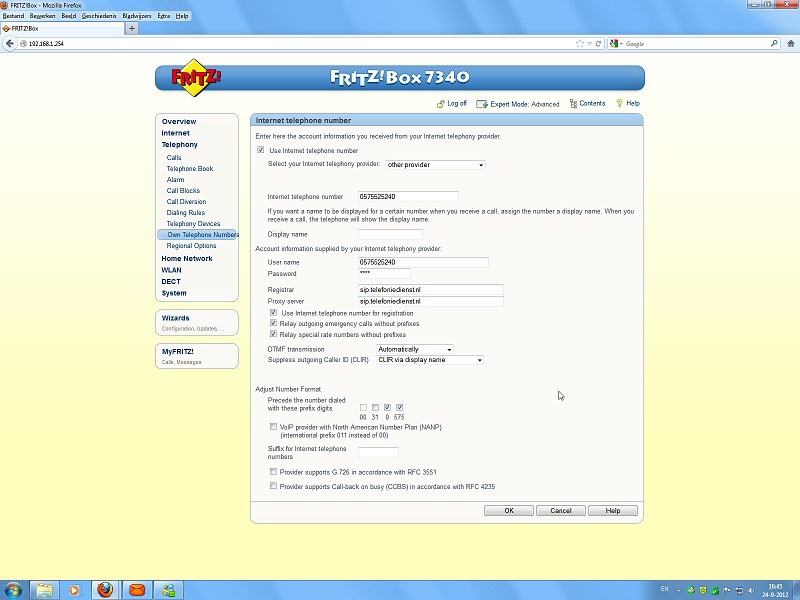Click the Google search engine icon
Image resolution: width=800 pixels, height=600 pixels.
pyautogui.click(x=614, y=44)
